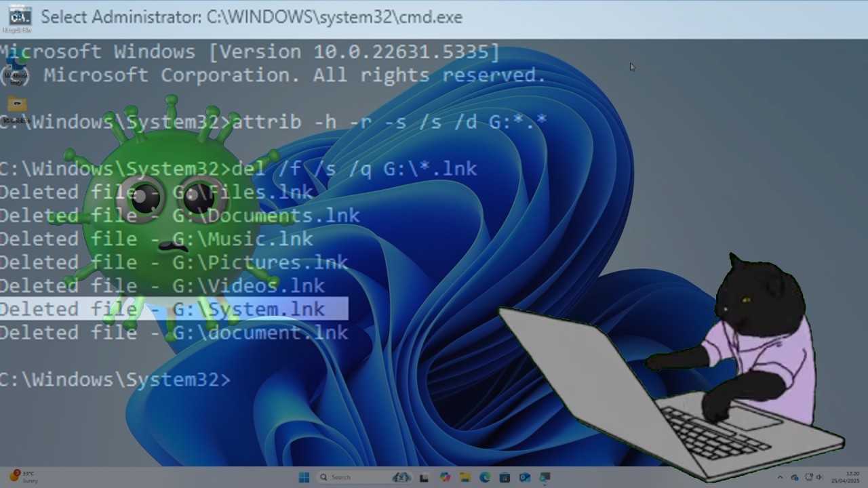Click the 'Microsoft Windows [Version 10.0.22631.5335]' line

(250, 52)
